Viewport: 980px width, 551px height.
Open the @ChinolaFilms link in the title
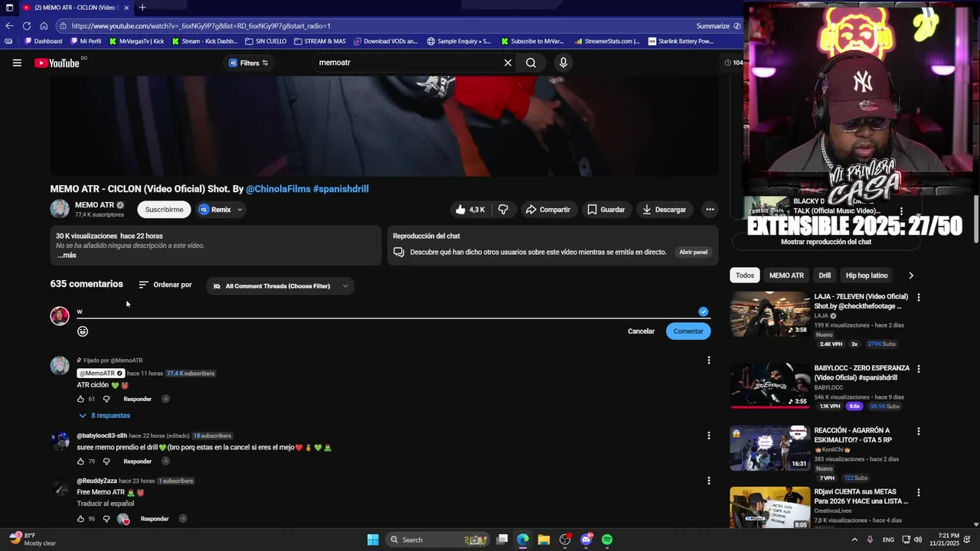tap(278, 189)
